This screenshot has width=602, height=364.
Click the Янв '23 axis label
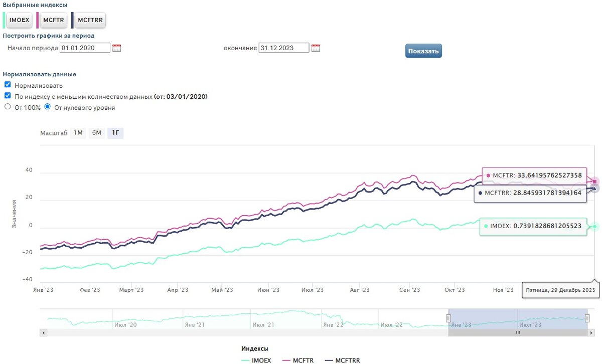click(43, 290)
